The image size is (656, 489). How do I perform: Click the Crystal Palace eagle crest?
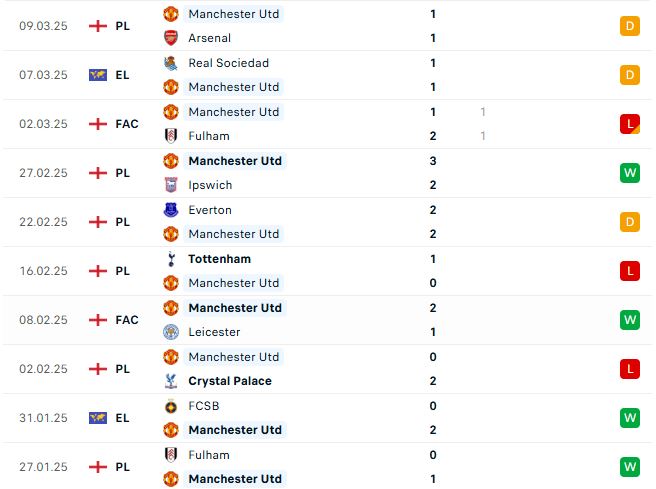pyautogui.click(x=171, y=381)
